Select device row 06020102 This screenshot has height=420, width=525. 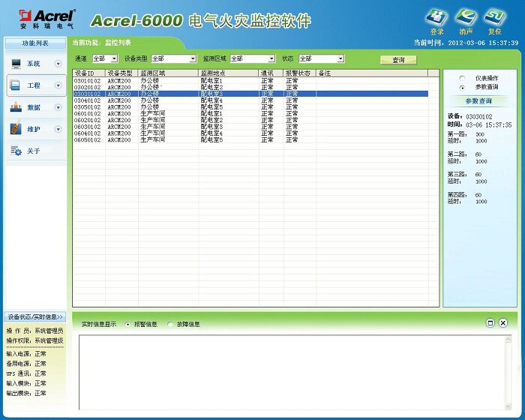pyautogui.click(x=250, y=120)
